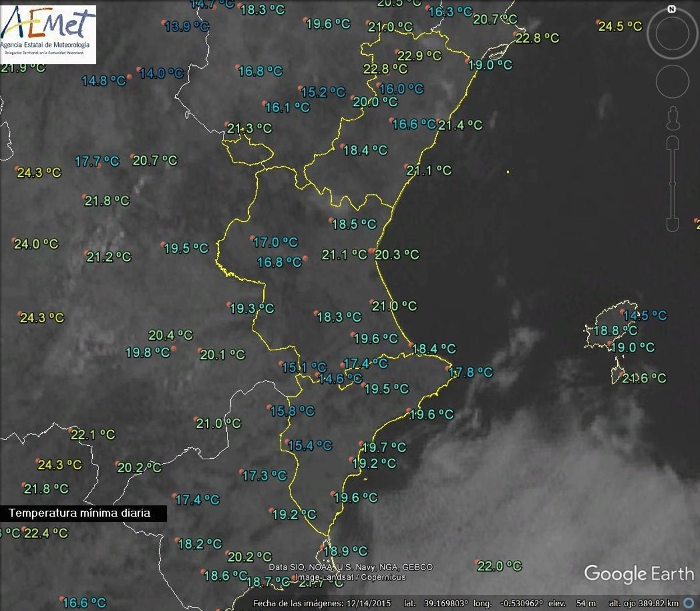Click the Temperatura mínima diaria label
The image size is (700, 611).
point(80,513)
